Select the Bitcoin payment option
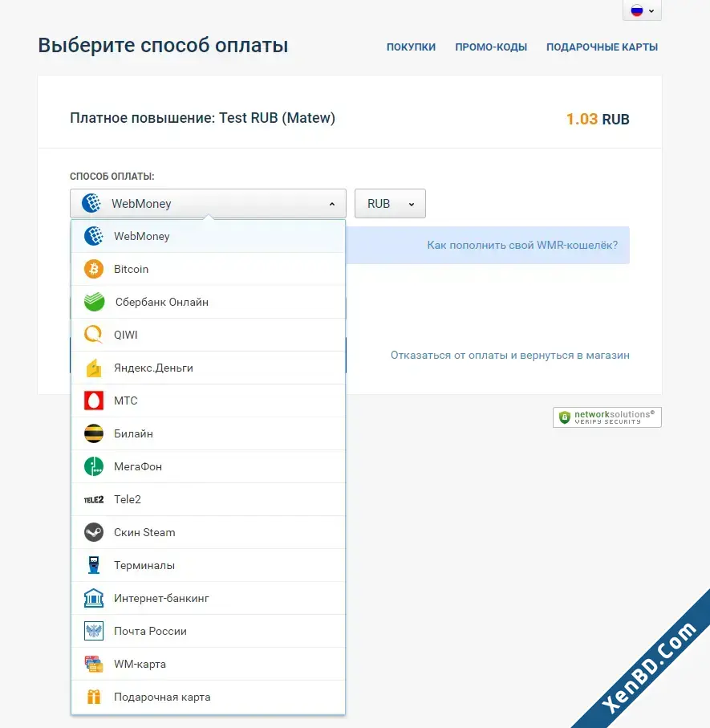The width and height of the screenshot is (710, 728). pos(208,269)
